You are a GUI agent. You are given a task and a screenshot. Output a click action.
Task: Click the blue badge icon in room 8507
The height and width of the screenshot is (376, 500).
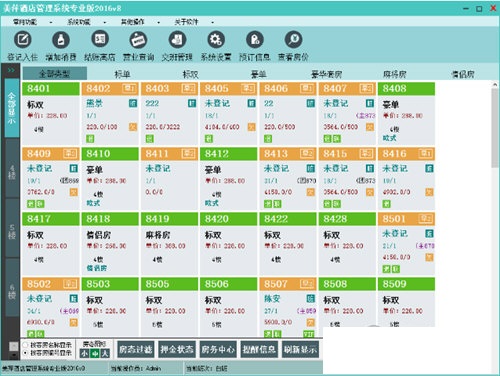(311, 299)
